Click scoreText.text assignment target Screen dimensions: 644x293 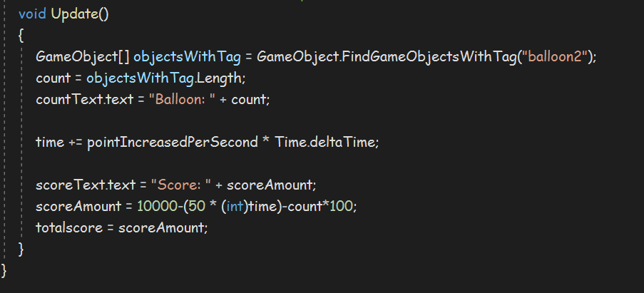click(x=86, y=185)
